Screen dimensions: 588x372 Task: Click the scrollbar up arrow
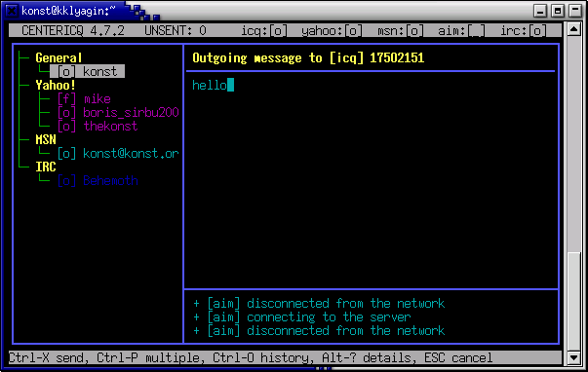click(x=574, y=29)
